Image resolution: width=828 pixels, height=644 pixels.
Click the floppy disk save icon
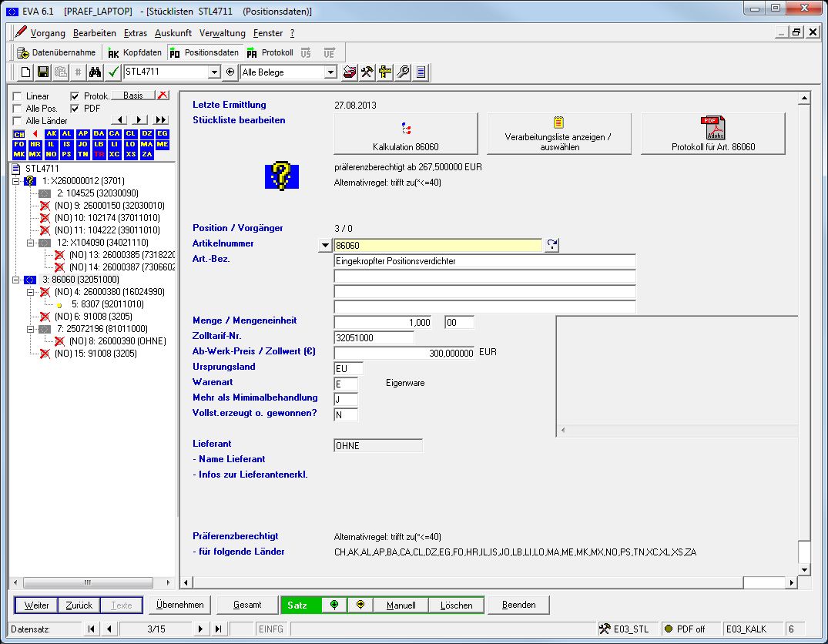(43, 72)
